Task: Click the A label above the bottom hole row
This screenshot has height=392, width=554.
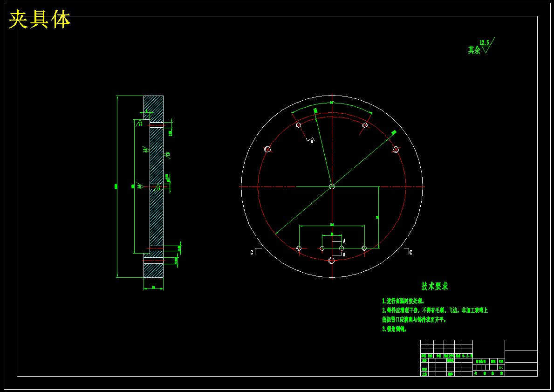Action: [x=344, y=241]
